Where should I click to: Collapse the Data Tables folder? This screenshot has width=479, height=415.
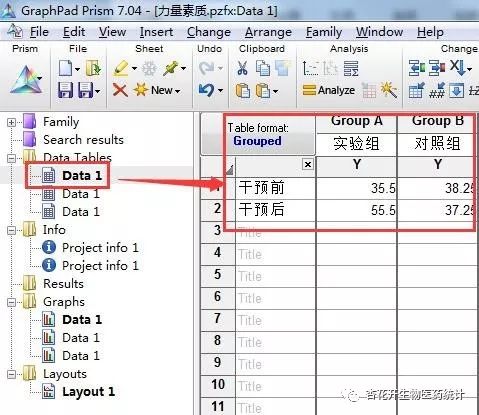(11, 158)
